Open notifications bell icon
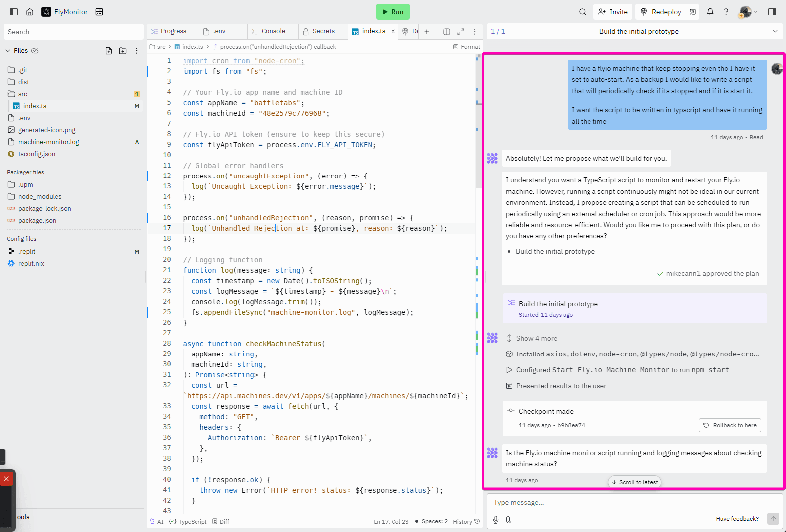 pyautogui.click(x=710, y=12)
